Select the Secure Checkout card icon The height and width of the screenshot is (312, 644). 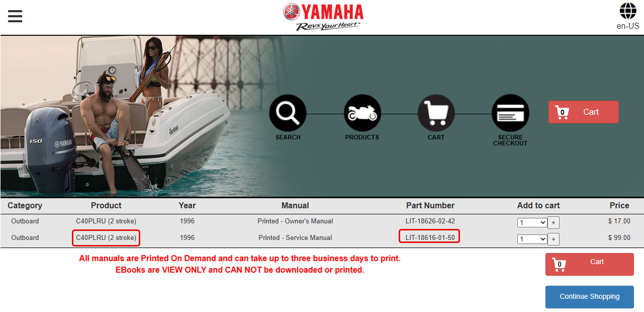coord(510,113)
